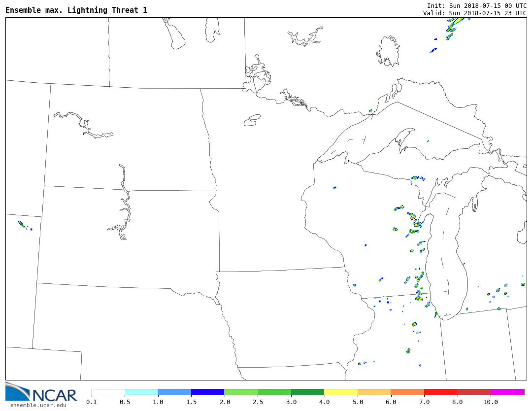Click the 2.0 color bar label
Viewport: 532px width, 411px height.
click(225, 402)
